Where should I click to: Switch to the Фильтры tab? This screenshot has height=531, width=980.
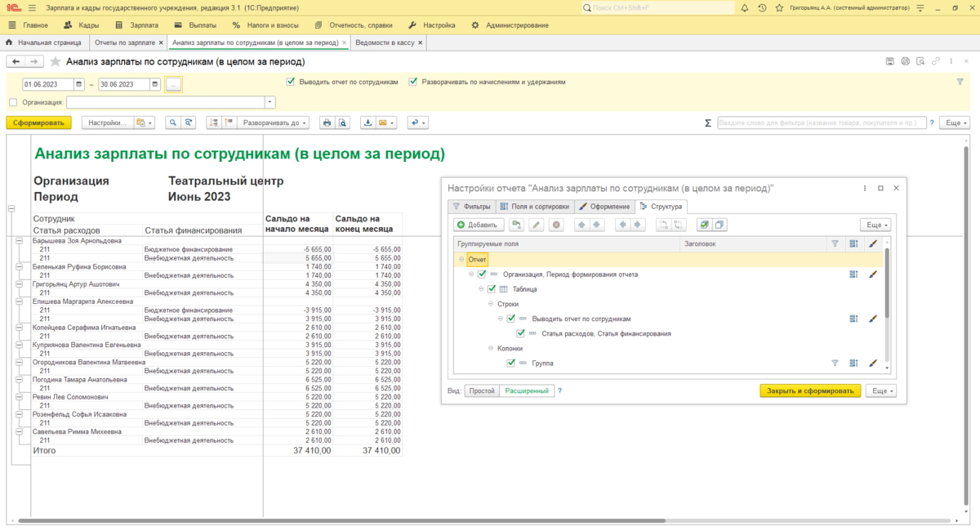pos(472,207)
